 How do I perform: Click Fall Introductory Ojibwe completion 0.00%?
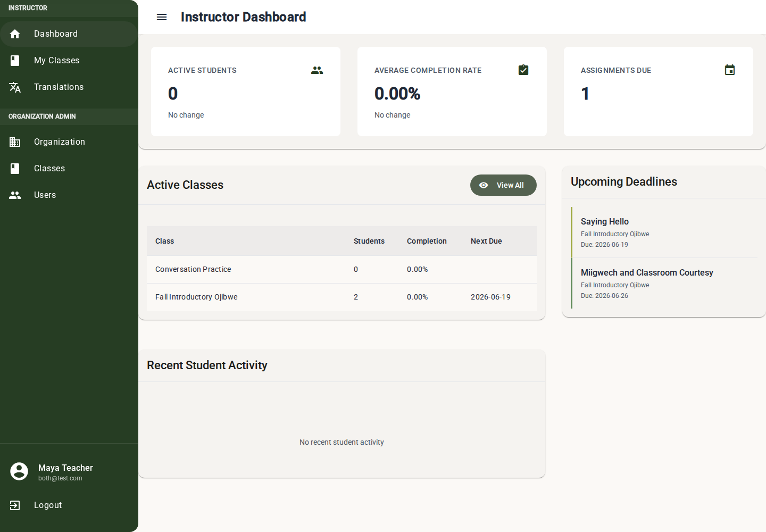pyautogui.click(x=418, y=297)
